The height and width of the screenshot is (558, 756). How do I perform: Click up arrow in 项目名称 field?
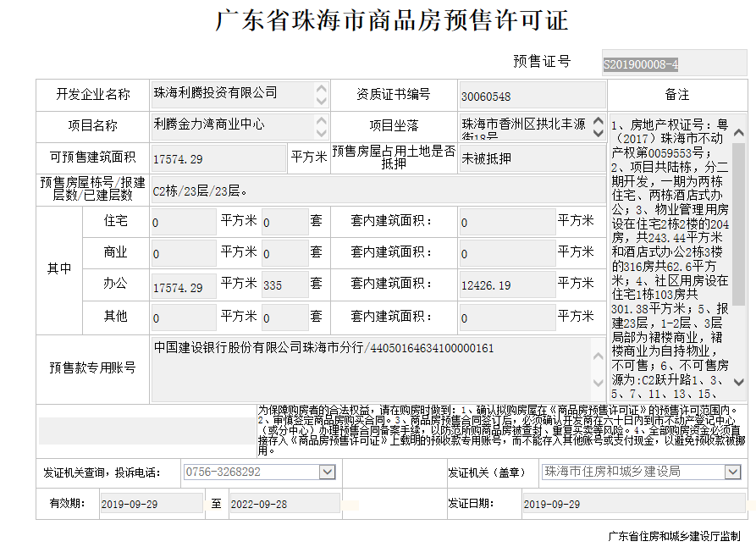click(x=321, y=120)
